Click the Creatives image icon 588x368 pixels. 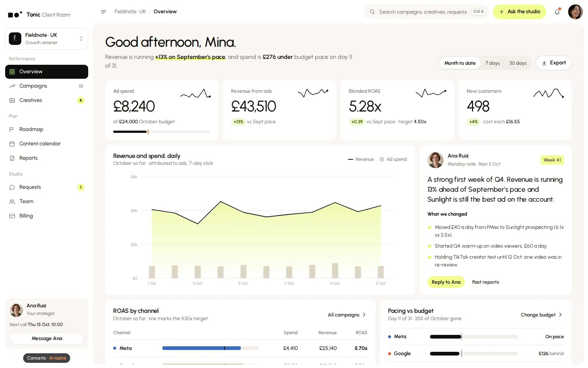tap(12, 100)
